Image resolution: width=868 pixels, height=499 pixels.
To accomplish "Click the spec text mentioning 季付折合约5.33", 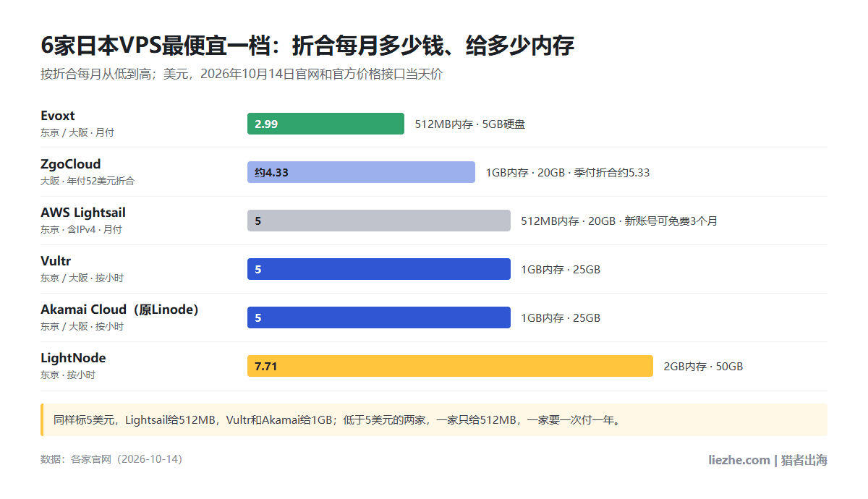I will [568, 173].
